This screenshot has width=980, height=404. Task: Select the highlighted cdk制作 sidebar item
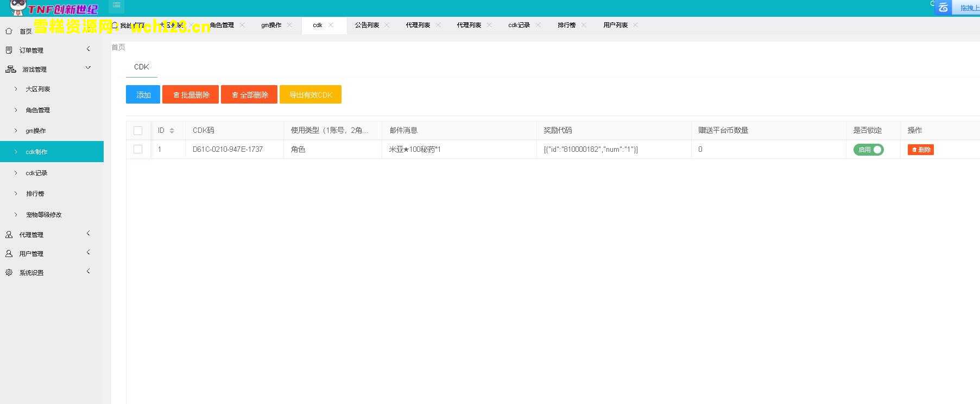pos(52,152)
